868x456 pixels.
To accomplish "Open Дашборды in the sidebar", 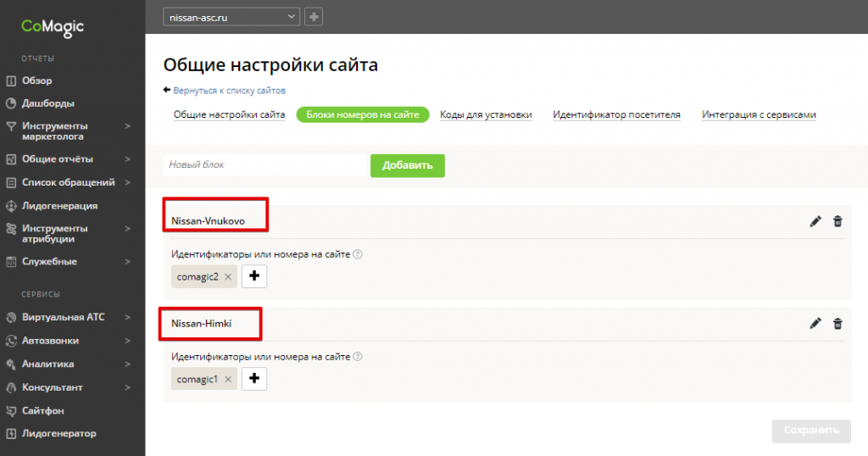I will (x=48, y=103).
